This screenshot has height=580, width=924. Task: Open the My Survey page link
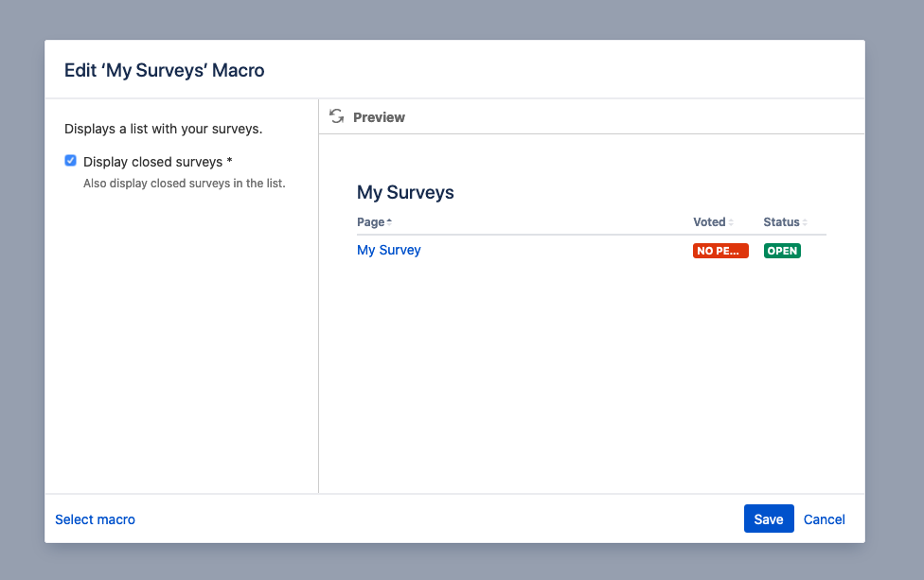click(389, 250)
